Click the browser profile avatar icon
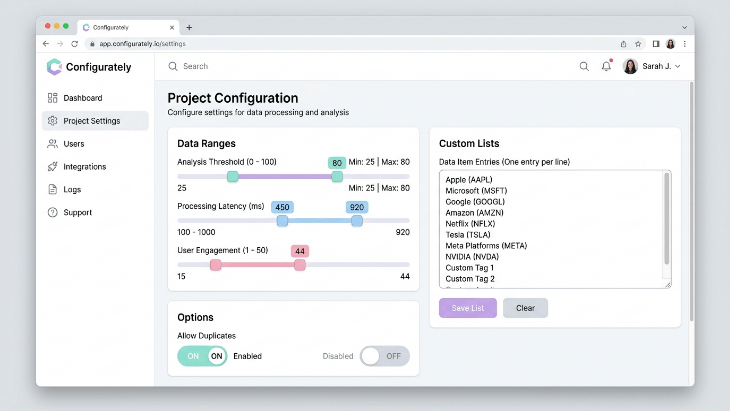This screenshot has width=730, height=411. [x=670, y=44]
